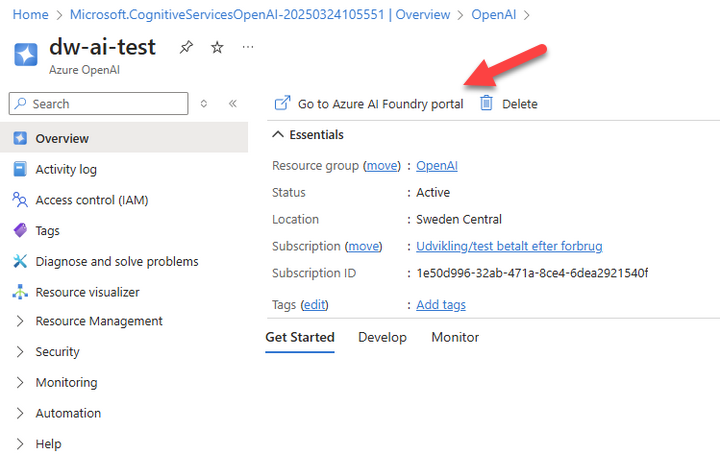Go to Azure AI Foundry portal
Image resolution: width=720 pixels, height=460 pixels.
[369, 104]
